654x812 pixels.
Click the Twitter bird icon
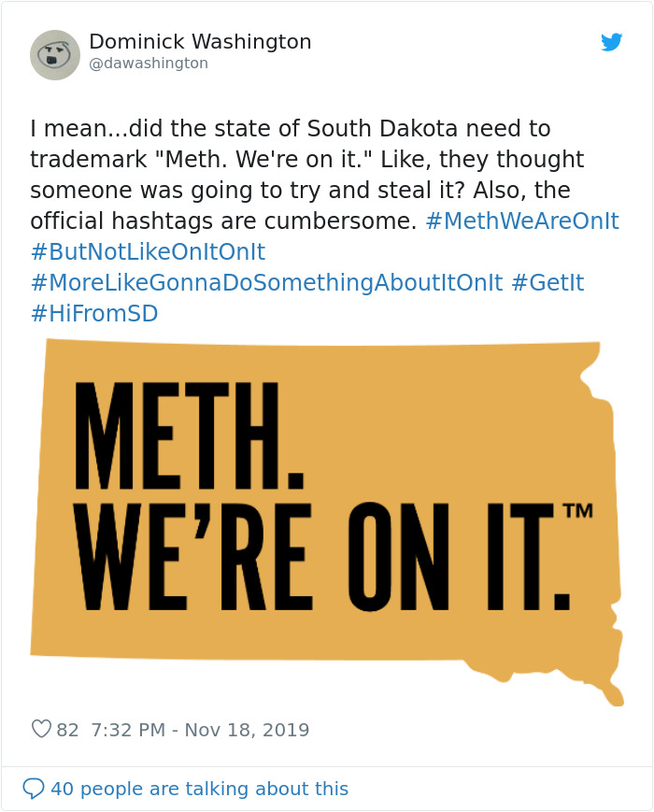612,42
